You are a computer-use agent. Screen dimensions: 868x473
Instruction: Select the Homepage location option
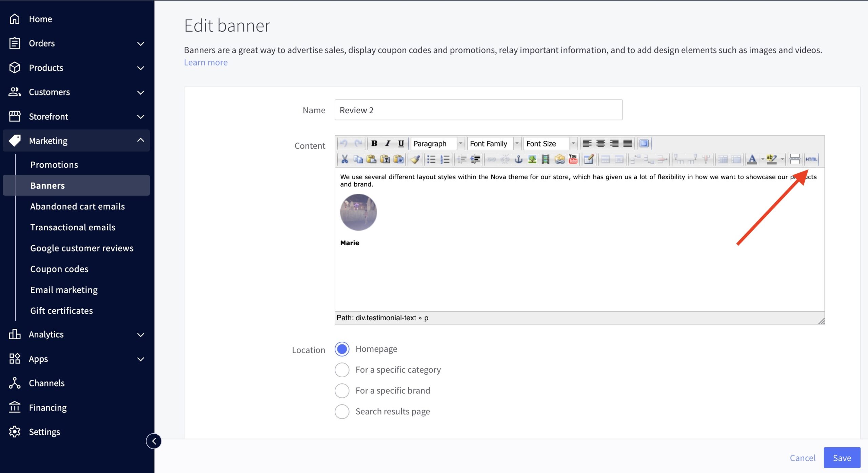click(342, 349)
